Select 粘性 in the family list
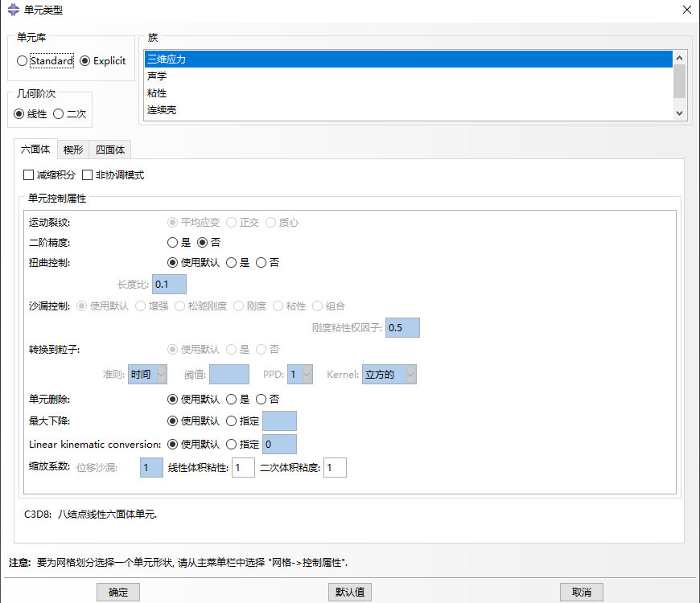 coord(408,93)
